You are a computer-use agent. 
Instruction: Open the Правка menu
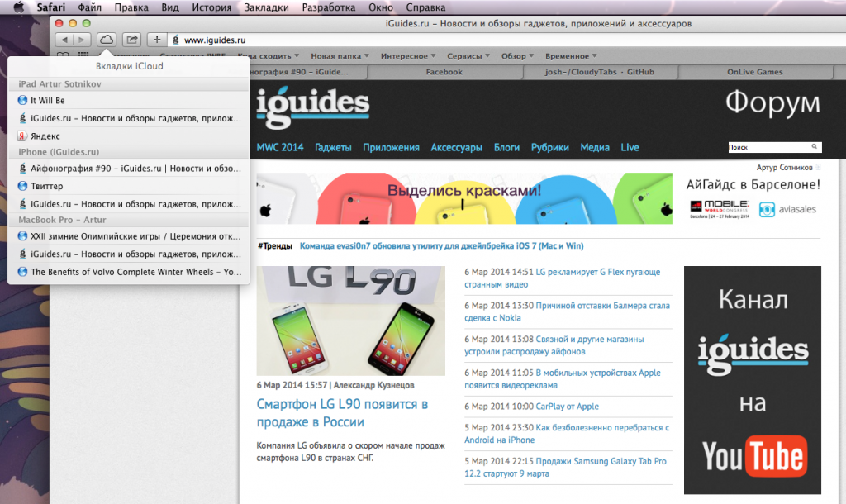tap(131, 7)
